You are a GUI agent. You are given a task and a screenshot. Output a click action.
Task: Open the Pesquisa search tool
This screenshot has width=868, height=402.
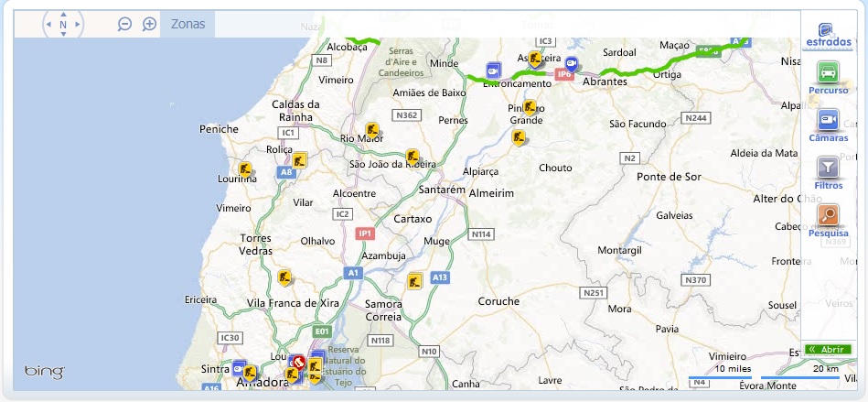(x=828, y=222)
